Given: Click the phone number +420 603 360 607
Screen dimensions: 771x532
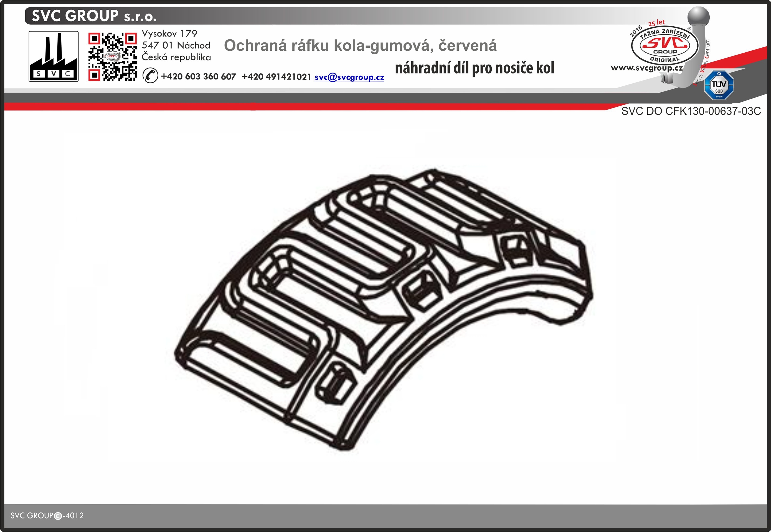Looking at the screenshot, I should [x=198, y=77].
